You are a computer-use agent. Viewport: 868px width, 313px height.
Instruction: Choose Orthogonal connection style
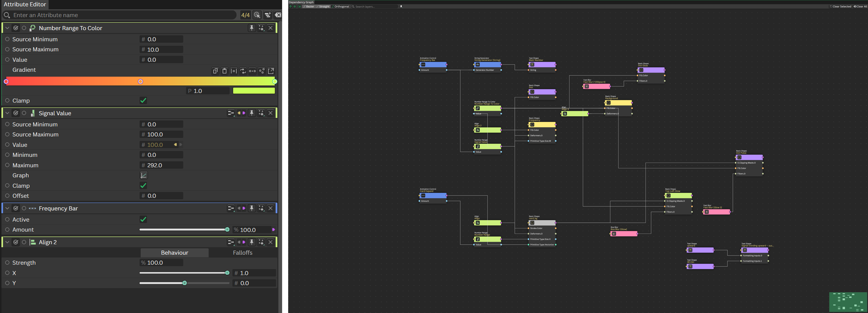340,6
